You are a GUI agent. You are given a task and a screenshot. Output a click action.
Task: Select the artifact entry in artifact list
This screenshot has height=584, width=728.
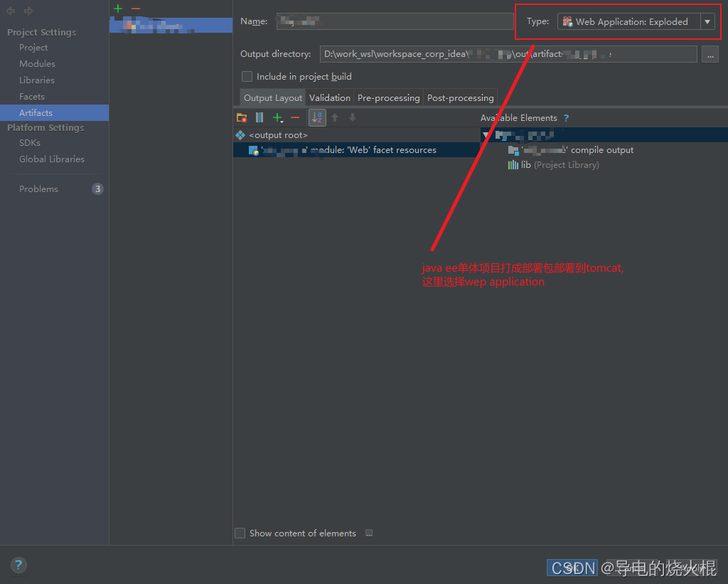[171, 25]
